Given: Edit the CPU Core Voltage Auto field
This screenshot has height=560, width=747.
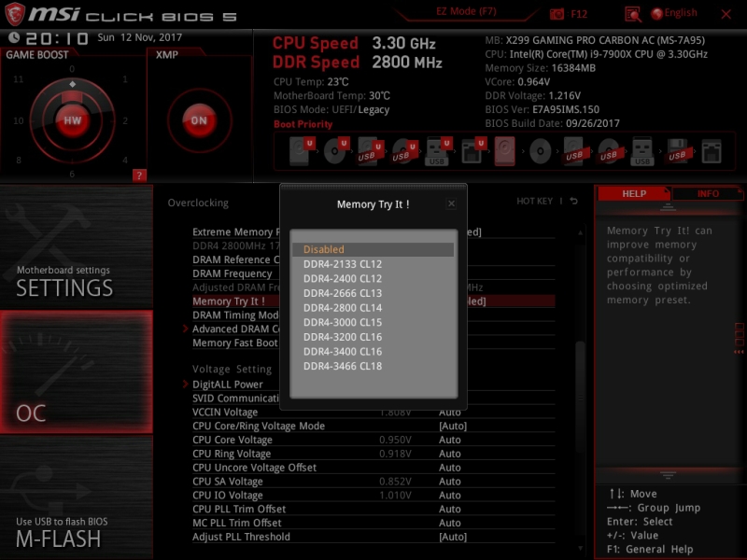Looking at the screenshot, I should pyautogui.click(x=450, y=440).
